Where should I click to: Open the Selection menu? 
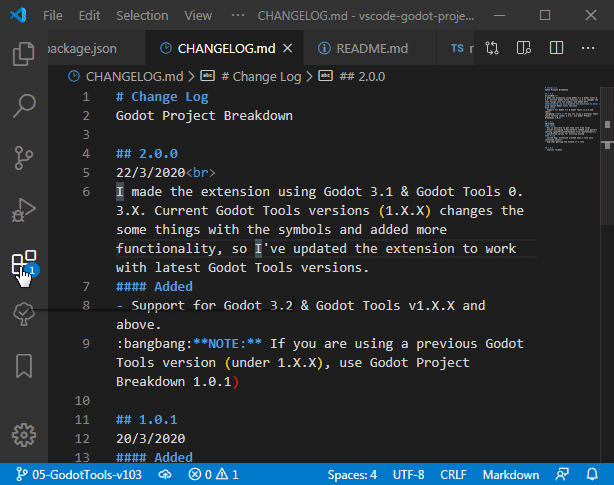pyautogui.click(x=142, y=16)
